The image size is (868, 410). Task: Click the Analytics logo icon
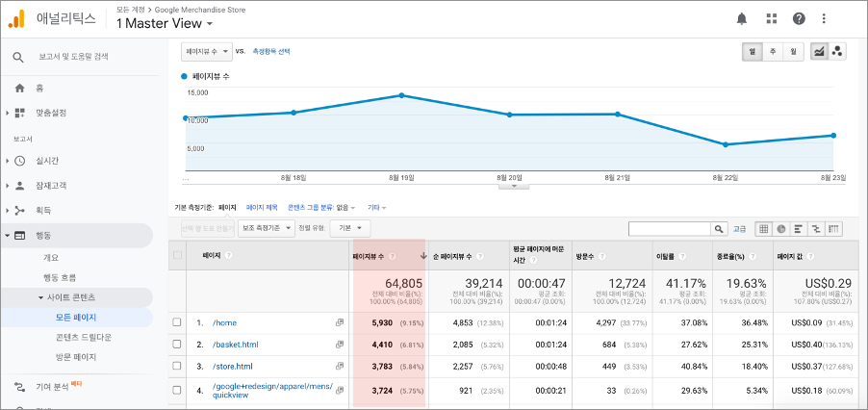pyautogui.click(x=16, y=19)
